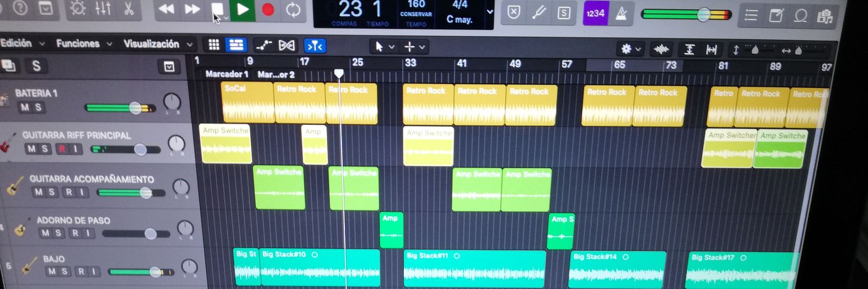Screen dimensions: 868x289
Task: Click the red Record button
Action: tap(268, 10)
